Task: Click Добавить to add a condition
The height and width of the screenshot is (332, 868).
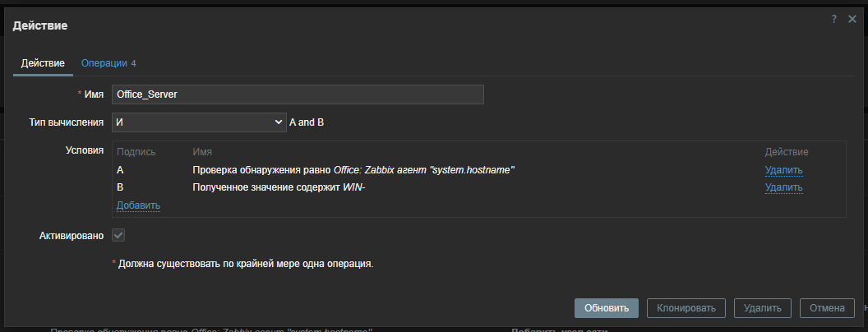Action: [138, 205]
